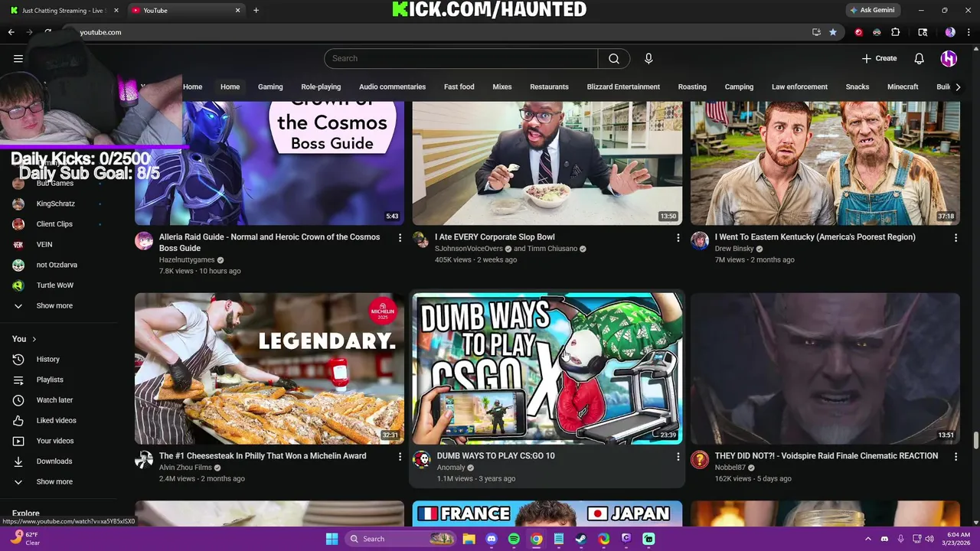Play the DUMB WAYS TO PLAY CSGO thumbnail
The width and height of the screenshot is (980, 551).
[x=547, y=369]
